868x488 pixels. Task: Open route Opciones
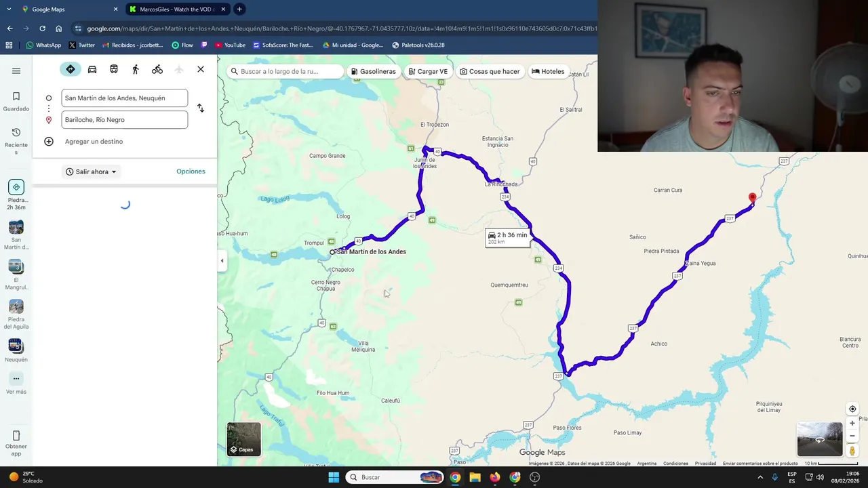[x=191, y=171]
